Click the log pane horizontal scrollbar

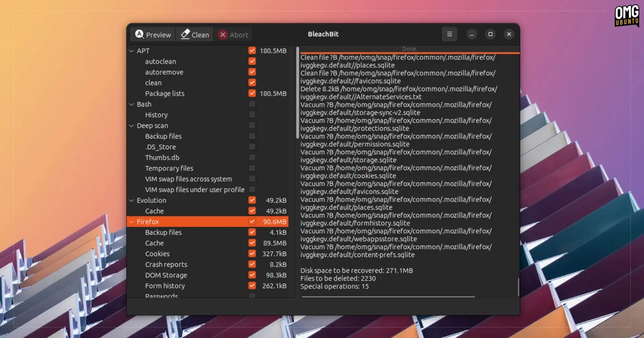tap(388, 297)
